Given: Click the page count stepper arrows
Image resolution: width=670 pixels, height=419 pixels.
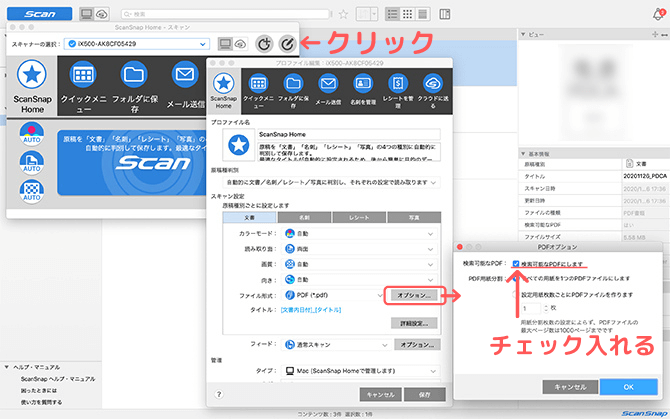Looking at the screenshot, I should 545,308.
